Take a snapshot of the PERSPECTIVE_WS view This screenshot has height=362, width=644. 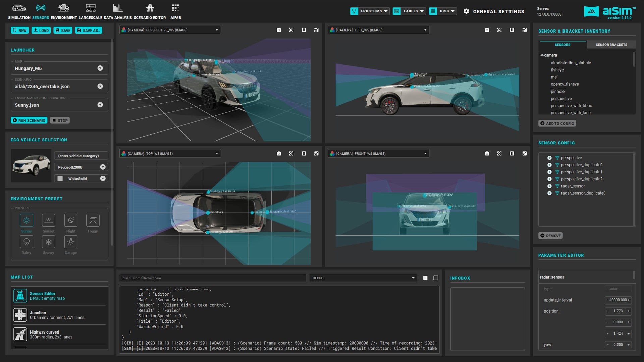[279, 30]
